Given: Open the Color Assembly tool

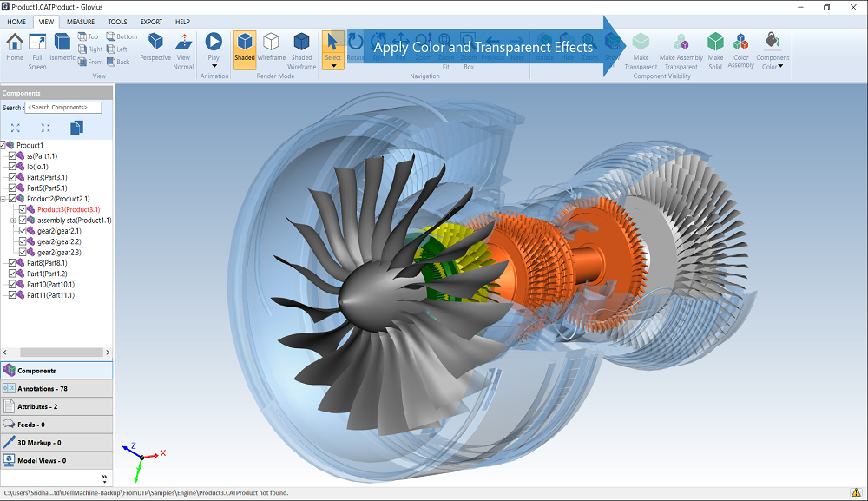Looking at the screenshot, I should point(740,50).
